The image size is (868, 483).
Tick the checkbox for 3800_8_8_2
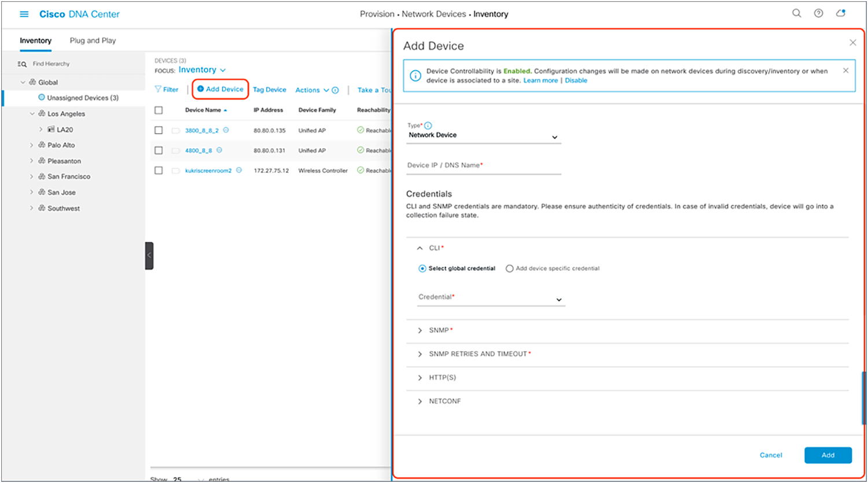(159, 130)
